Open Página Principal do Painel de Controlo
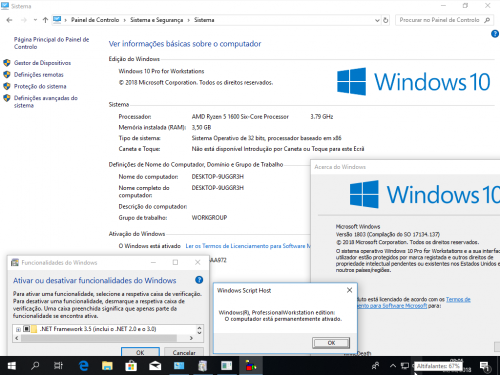Viewport: 500px width, 375px height. (51, 43)
